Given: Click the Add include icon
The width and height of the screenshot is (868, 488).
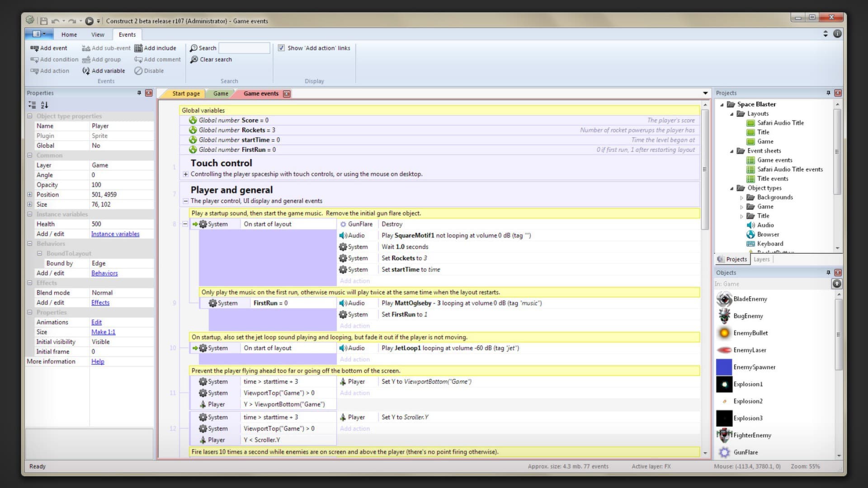Looking at the screenshot, I should pos(138,48).
